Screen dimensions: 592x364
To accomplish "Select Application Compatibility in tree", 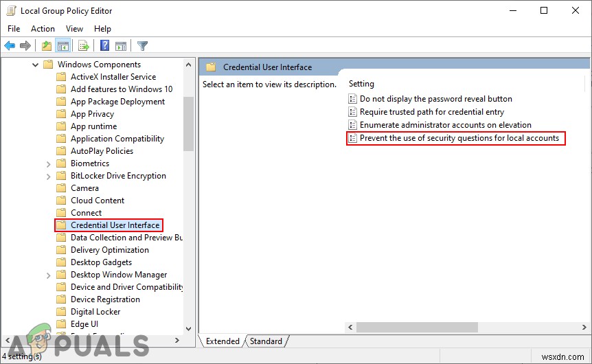I will coord(117,139).
